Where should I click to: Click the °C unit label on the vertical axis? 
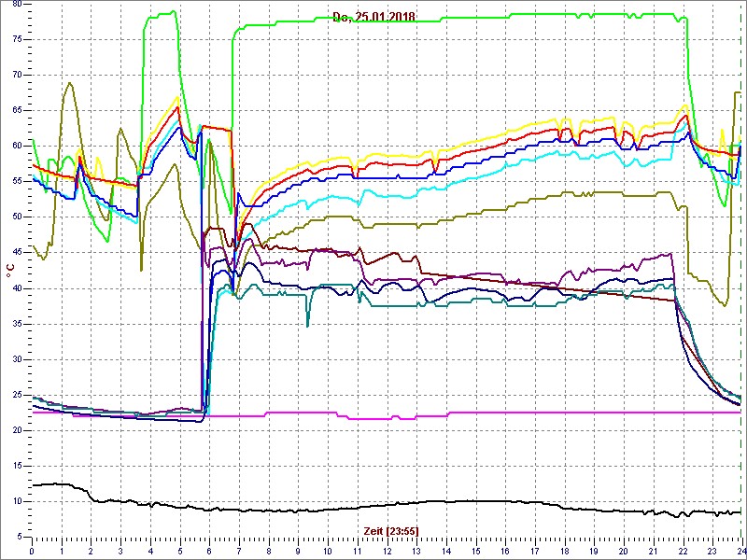coord(10,271)
